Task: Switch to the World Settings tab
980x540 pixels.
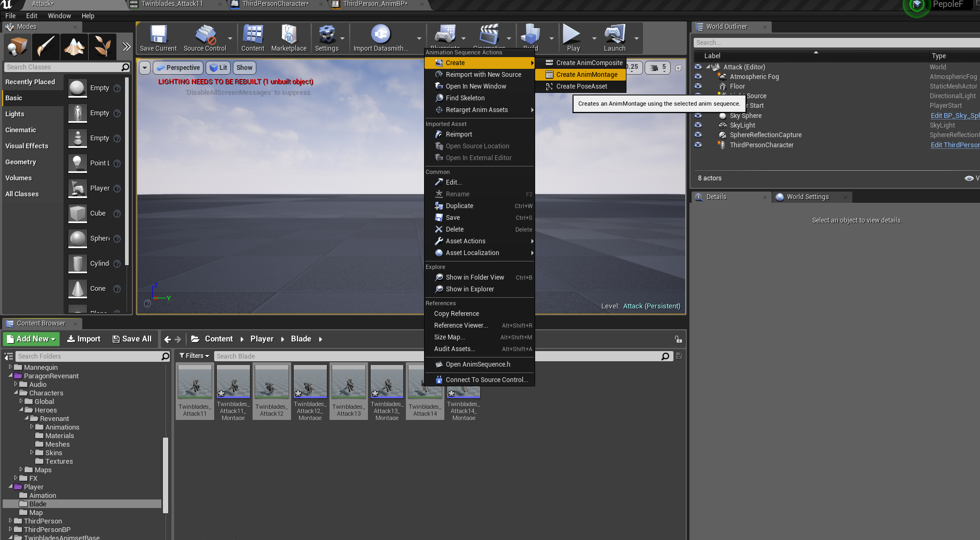Action: click(807, 197)
